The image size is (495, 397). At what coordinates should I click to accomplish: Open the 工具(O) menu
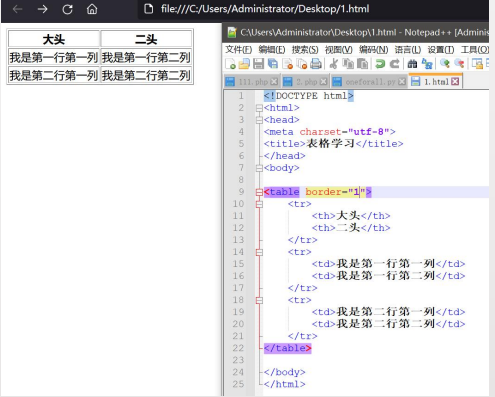[x=475, y=50]
